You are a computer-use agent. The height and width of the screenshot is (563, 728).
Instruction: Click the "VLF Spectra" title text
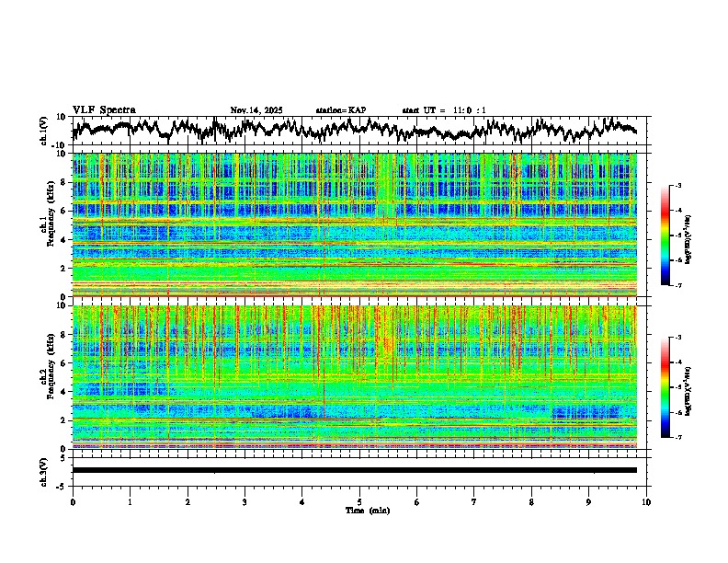[104, 110]
